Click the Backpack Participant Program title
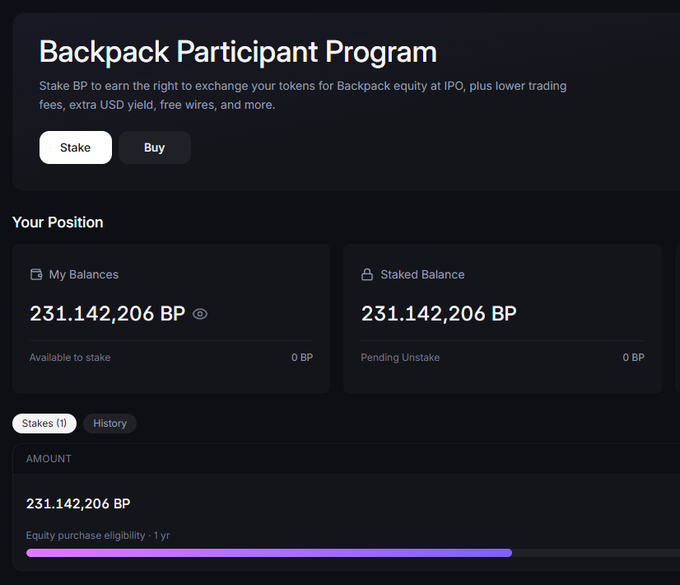Screen dimensions: 680x585 click(x=238, y=52)
